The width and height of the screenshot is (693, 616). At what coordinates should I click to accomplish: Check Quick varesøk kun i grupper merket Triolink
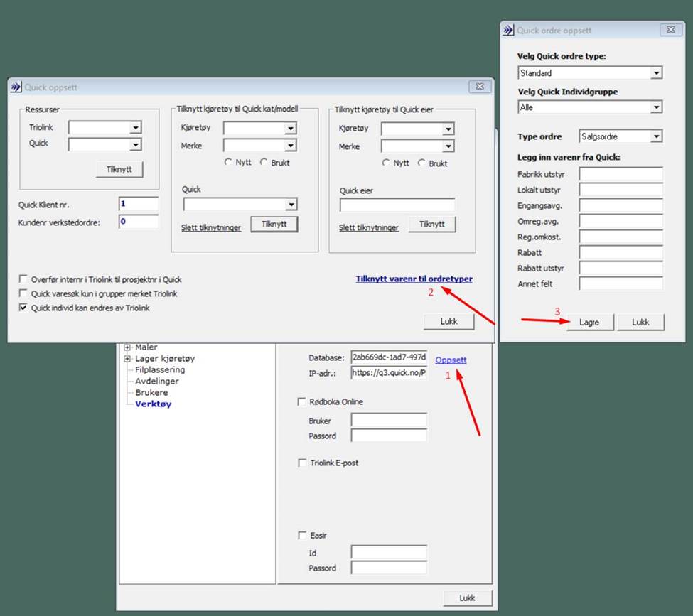23,293
